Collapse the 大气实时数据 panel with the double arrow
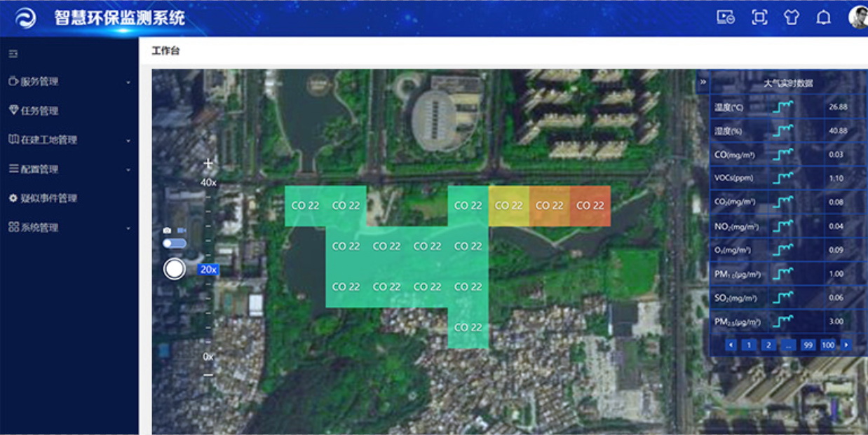 703,82
